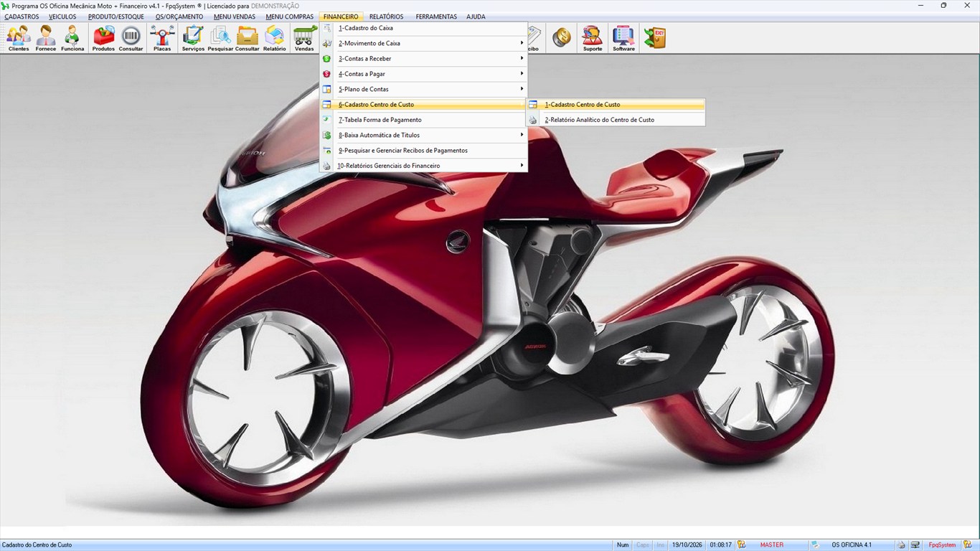
Task: Click the network computer status bar icon
Action: [x=915, y=545]
